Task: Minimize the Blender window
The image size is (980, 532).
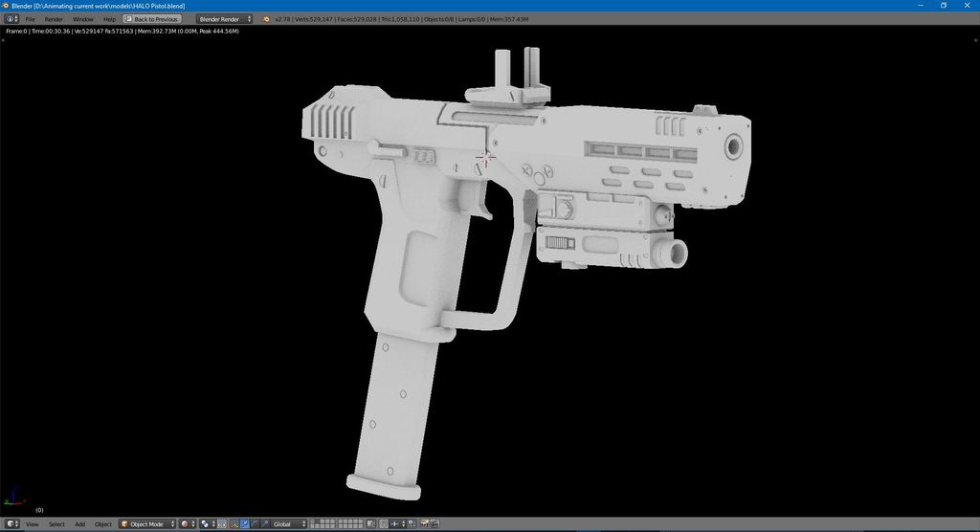Action: coord(921,5)
